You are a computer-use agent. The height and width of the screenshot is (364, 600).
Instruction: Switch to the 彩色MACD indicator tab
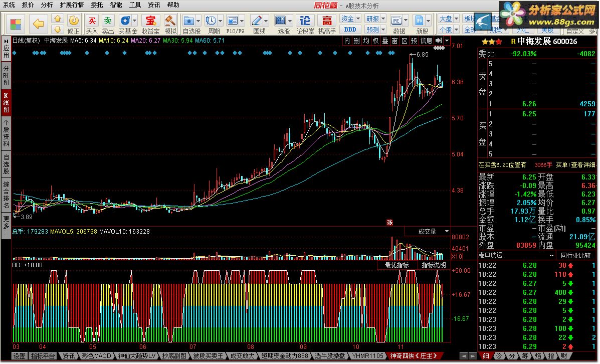(96, 356)
